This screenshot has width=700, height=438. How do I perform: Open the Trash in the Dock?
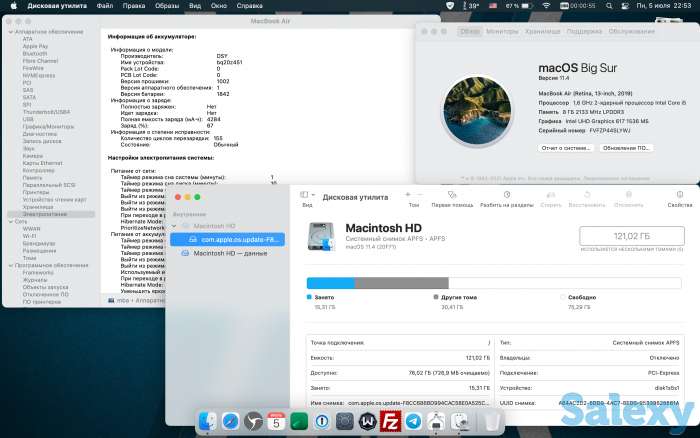[x=492, y=421]
